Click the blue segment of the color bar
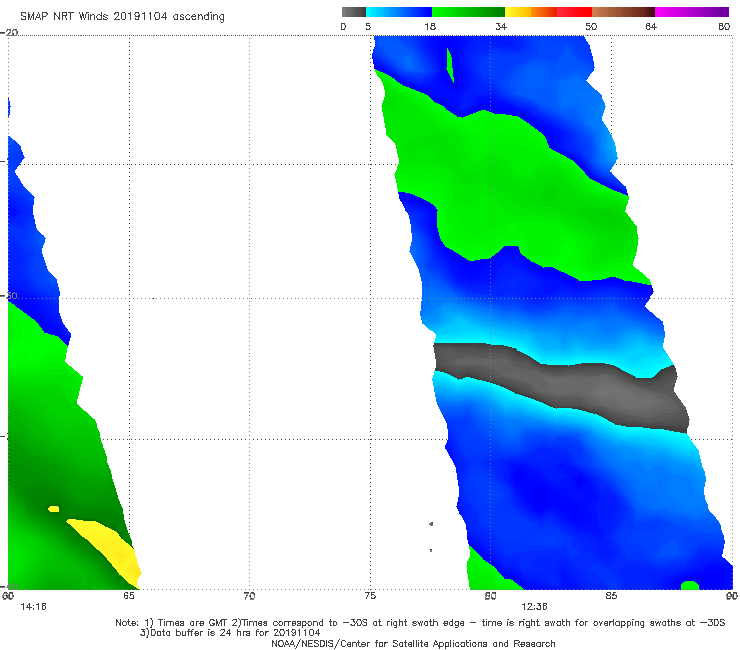The width and height of the screenshot is (740, 650). pos(399,12)
